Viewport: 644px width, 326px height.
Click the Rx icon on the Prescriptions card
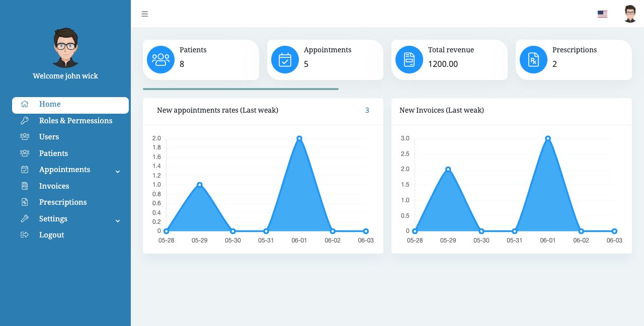[x=533, y=59]
